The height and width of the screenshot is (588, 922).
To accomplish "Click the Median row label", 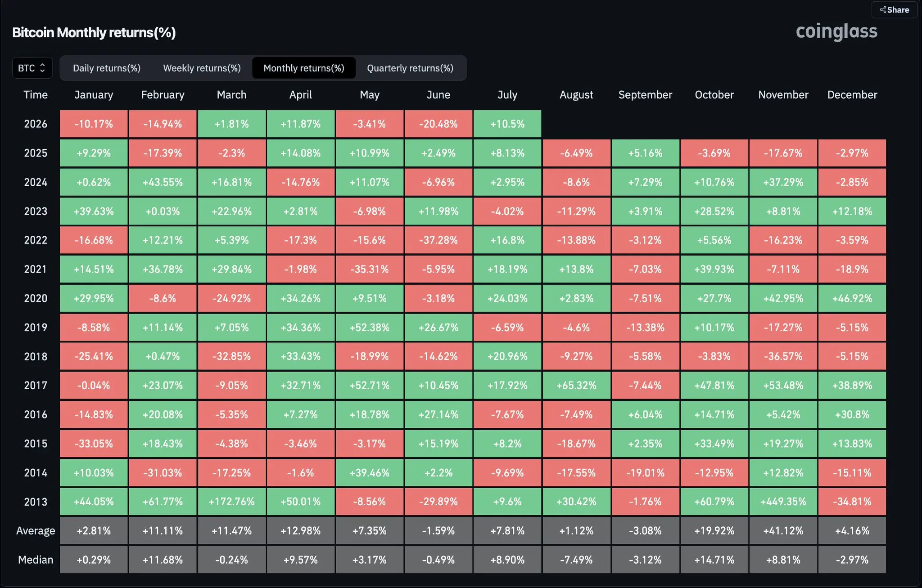I will pos(36,560).
